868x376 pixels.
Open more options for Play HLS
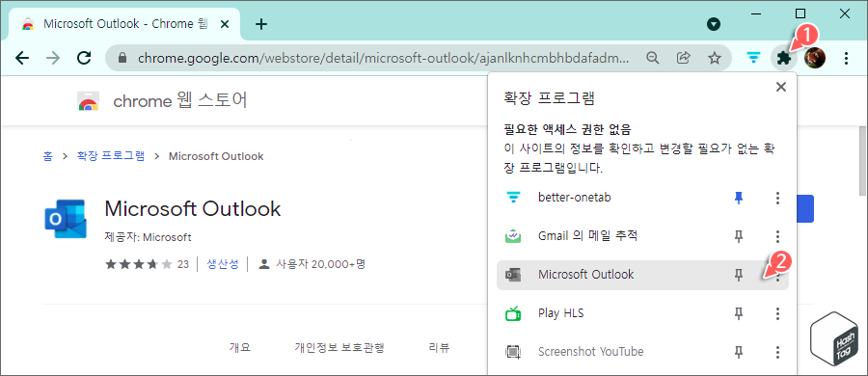(x=777, y=313)
